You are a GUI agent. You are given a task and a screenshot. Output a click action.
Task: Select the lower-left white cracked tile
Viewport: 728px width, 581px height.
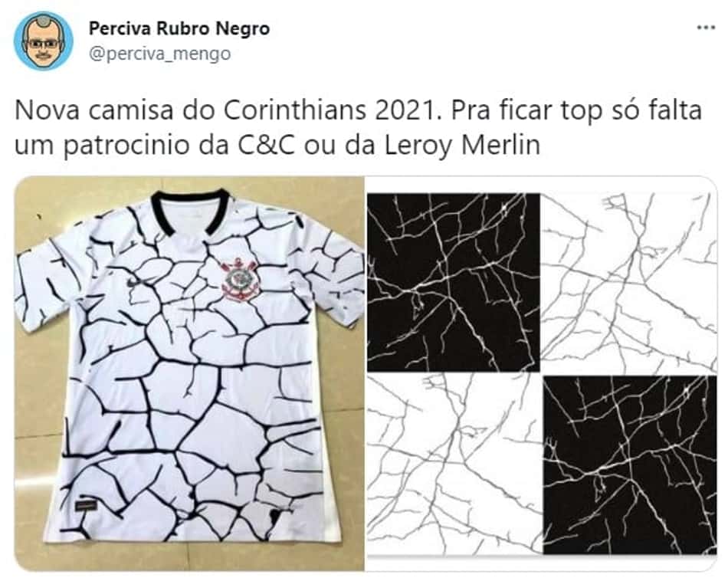point(454,464)
